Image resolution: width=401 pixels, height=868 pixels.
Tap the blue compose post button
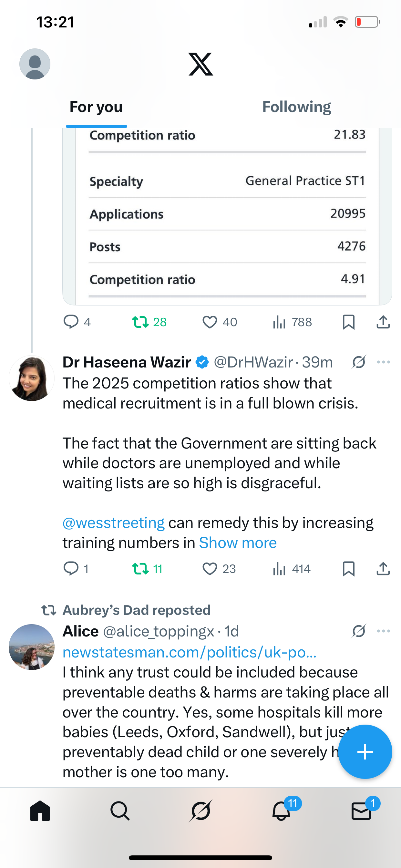click(x=365, y=752)
